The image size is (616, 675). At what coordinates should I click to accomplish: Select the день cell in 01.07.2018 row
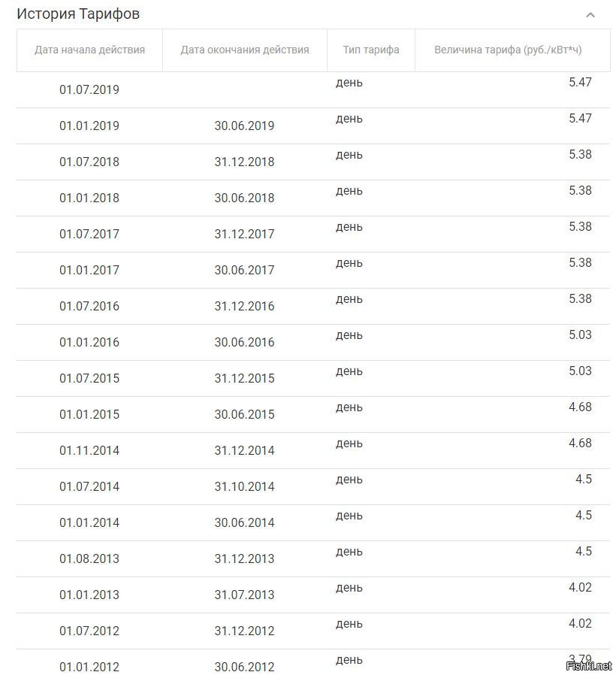pos(349,155)
